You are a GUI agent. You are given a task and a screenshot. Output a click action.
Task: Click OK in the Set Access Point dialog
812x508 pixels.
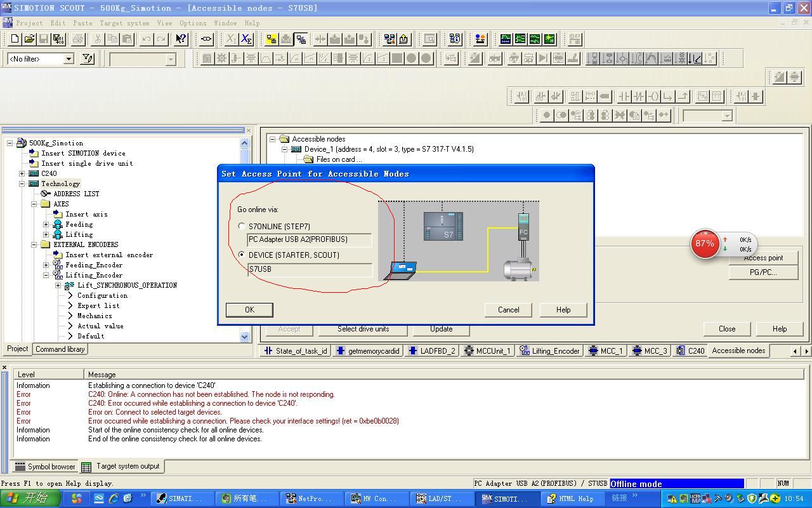point(249,310)
